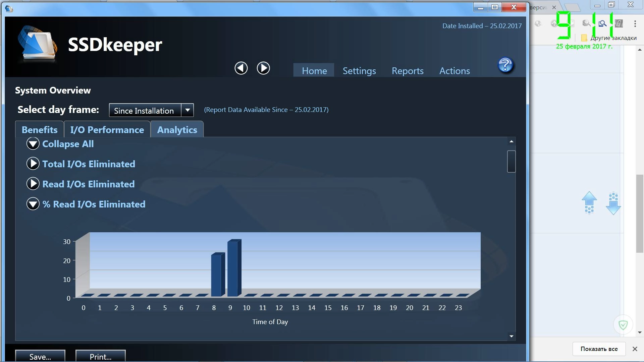This screenshot has height=362, width=644.
Task: Click the Report Data Available Since text
Action: (266, 110)
